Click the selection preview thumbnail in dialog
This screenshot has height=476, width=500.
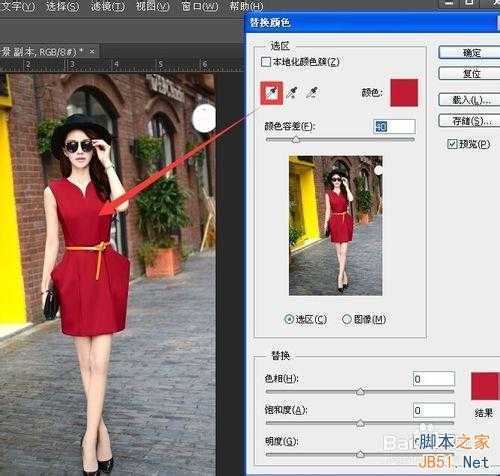(336, 226)
